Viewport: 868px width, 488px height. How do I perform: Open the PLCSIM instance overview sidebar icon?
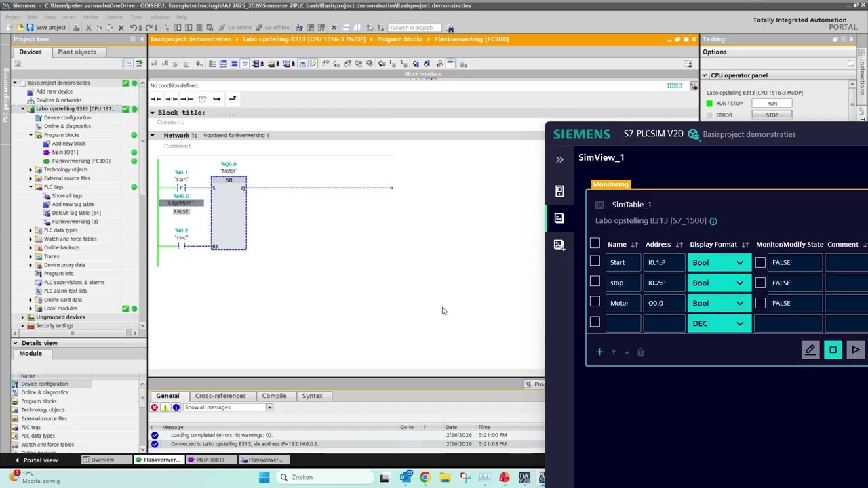tap(559, 192)
